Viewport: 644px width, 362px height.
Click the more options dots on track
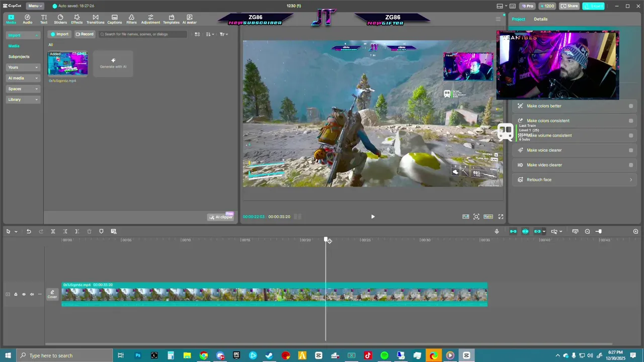[x=40, y=294]
